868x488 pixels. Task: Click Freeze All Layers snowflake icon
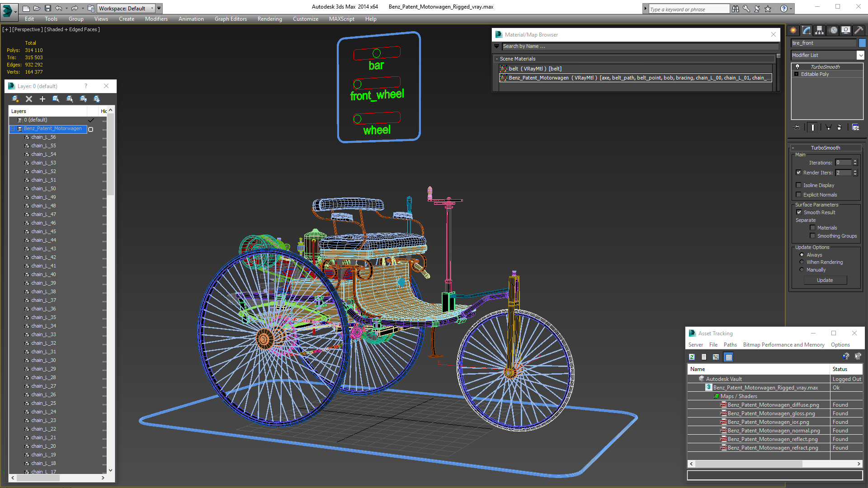97,99
